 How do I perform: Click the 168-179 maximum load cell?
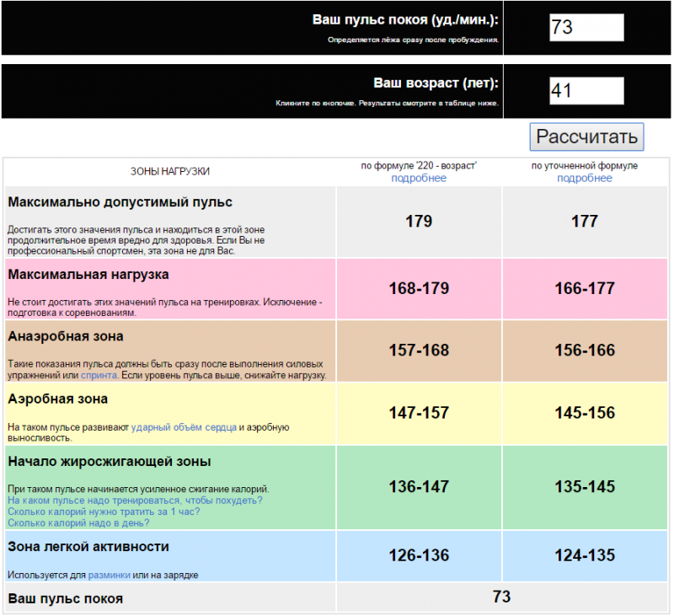coord(419,288)
